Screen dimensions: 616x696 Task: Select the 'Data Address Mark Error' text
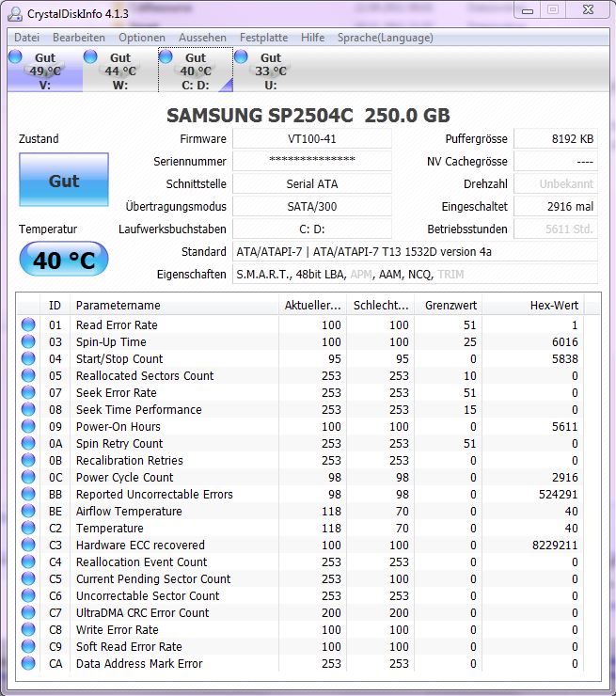(x=139, y=664)
